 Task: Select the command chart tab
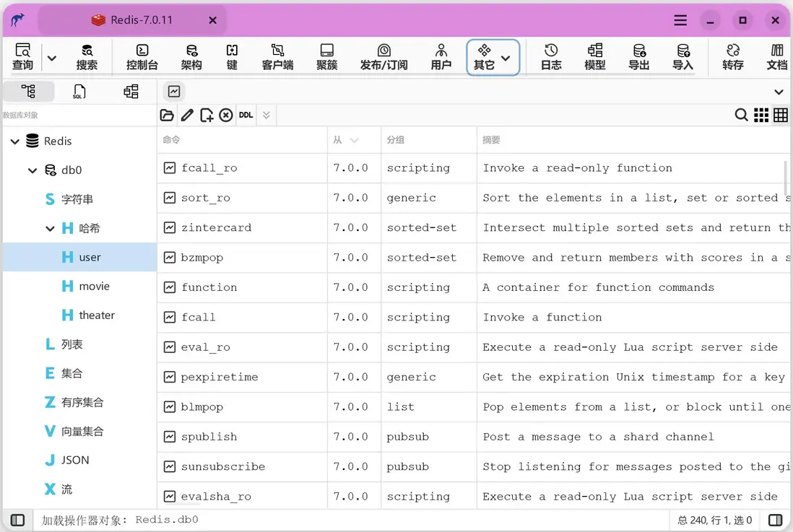174,92
